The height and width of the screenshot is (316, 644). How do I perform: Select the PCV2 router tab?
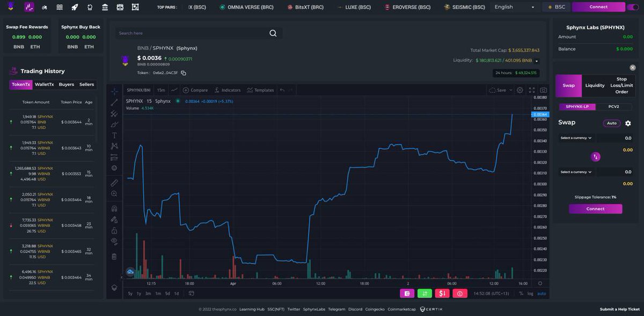pos(613,106)
